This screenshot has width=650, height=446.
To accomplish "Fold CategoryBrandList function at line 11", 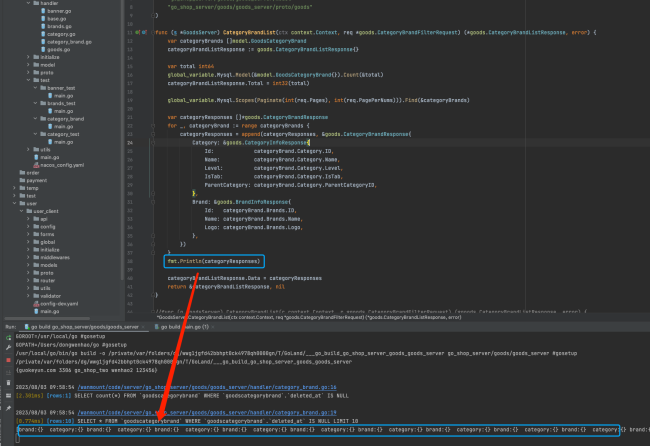I will click(x=153, y=32).
